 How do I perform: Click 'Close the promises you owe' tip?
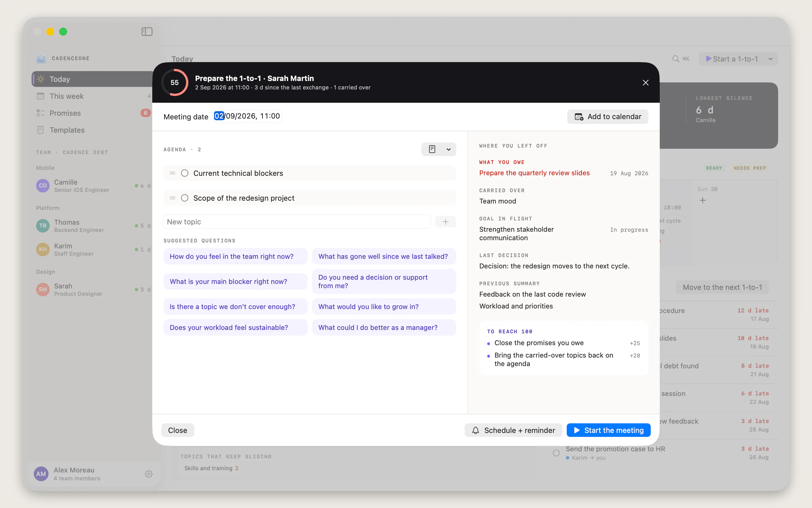pyautogui.click(x=539, y=343)
